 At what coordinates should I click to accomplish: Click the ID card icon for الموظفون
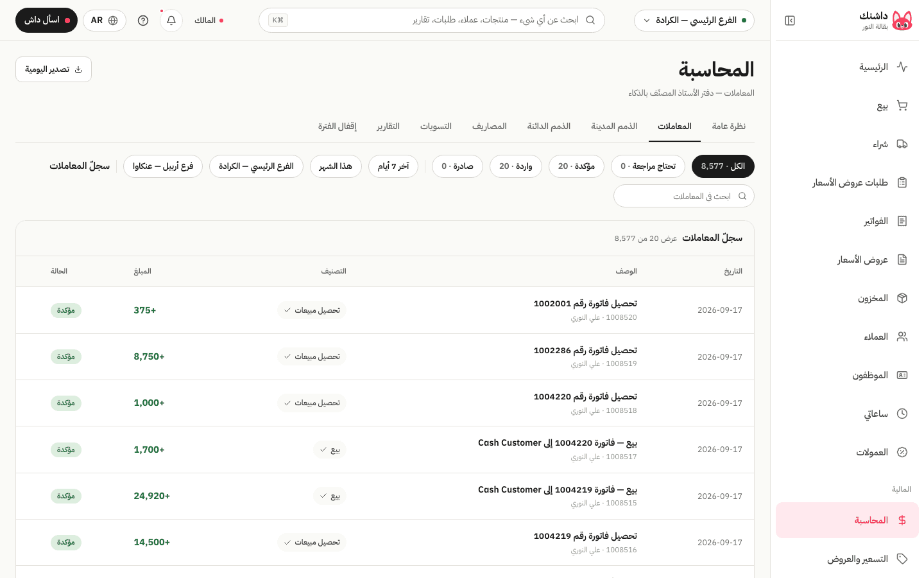click(902, 375)
